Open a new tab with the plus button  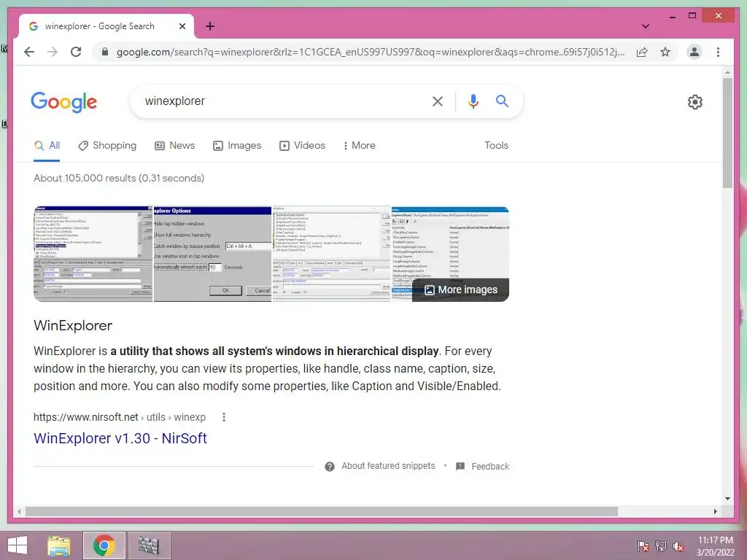210,26
